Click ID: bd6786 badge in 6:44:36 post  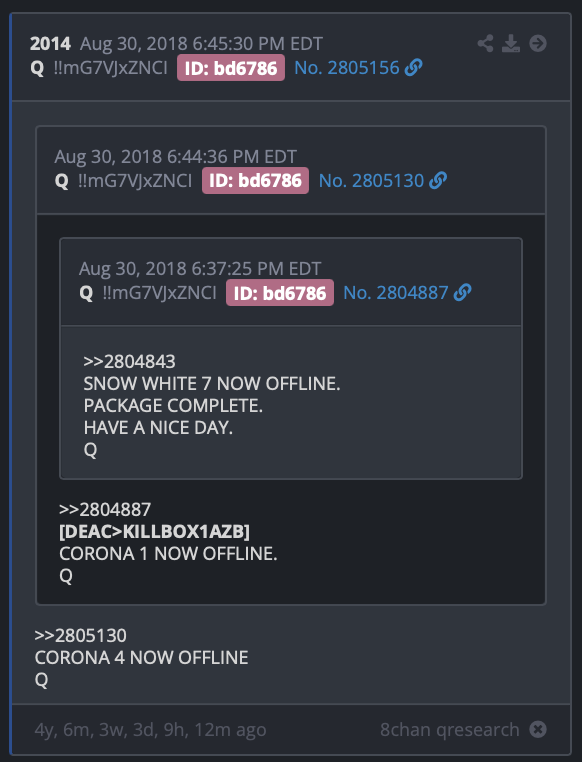[x=256, y=181]
